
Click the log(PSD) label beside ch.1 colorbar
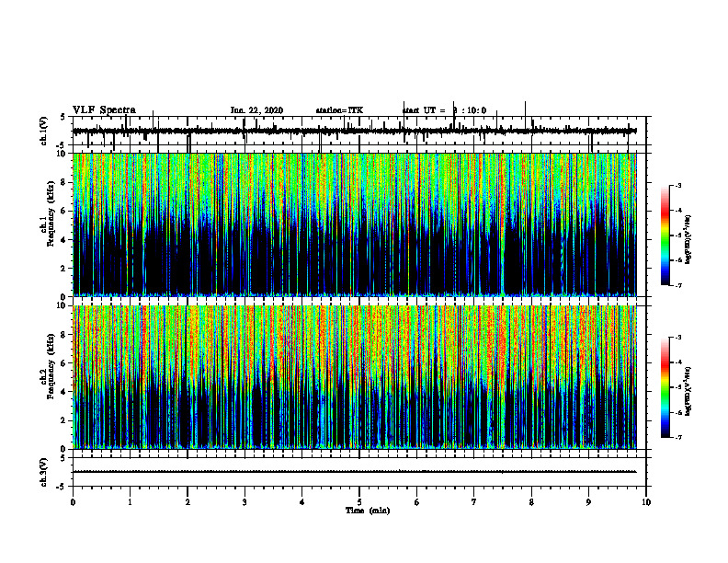coord(688,239)
